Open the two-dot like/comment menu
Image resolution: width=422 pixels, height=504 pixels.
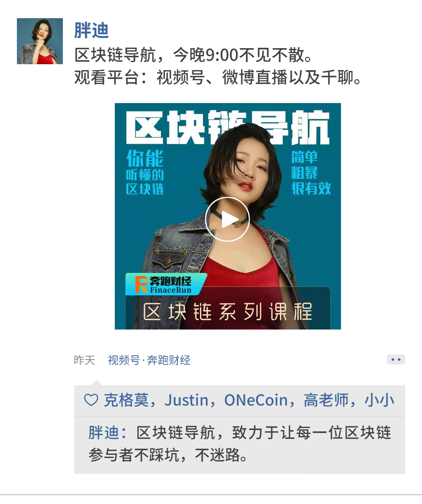[x=396, y=360]
